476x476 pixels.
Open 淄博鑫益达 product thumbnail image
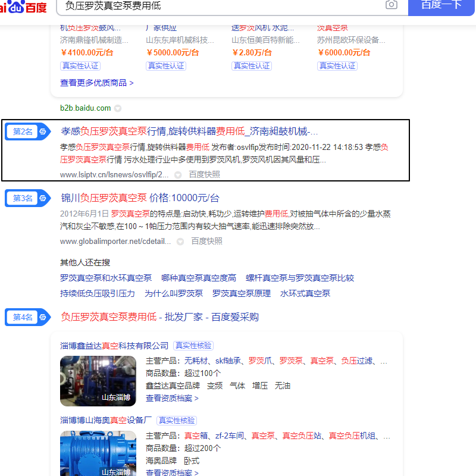click(x=98, y=381)
